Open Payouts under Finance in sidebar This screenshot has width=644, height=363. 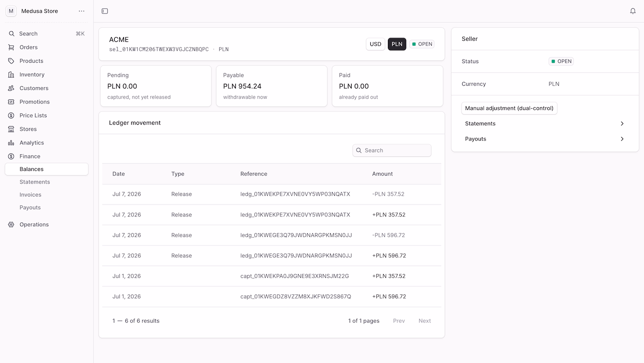click(47, 207)
